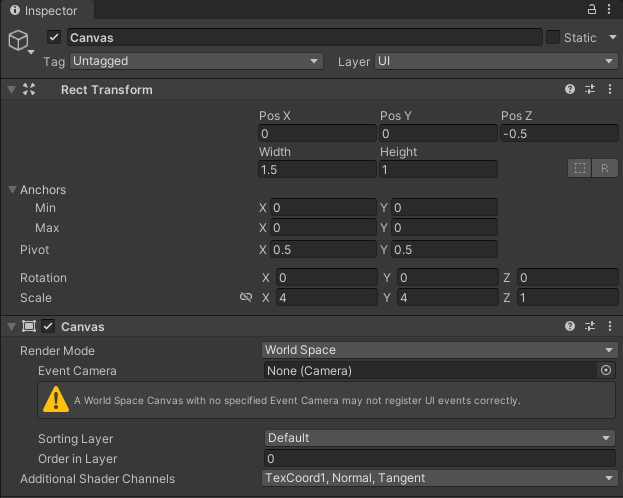
Task: Collapse the Rect Transform component foldout
Action: click(12, 89)
